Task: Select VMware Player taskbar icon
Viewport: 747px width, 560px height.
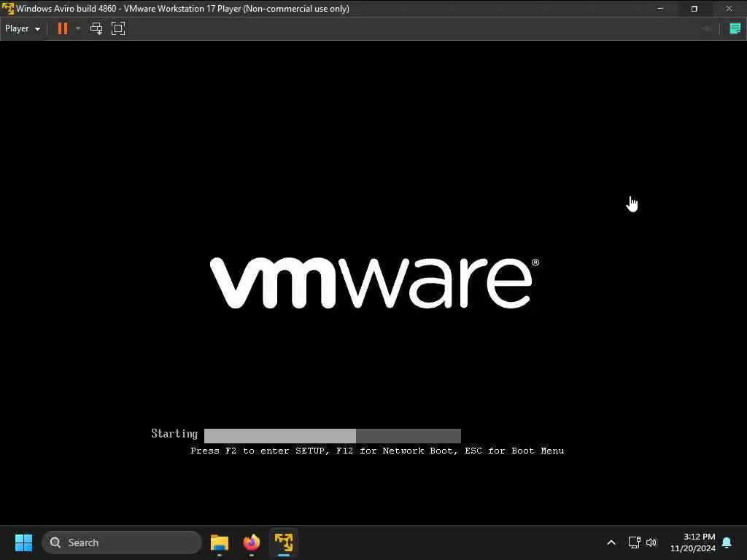Action: click(x=284, y=542)
